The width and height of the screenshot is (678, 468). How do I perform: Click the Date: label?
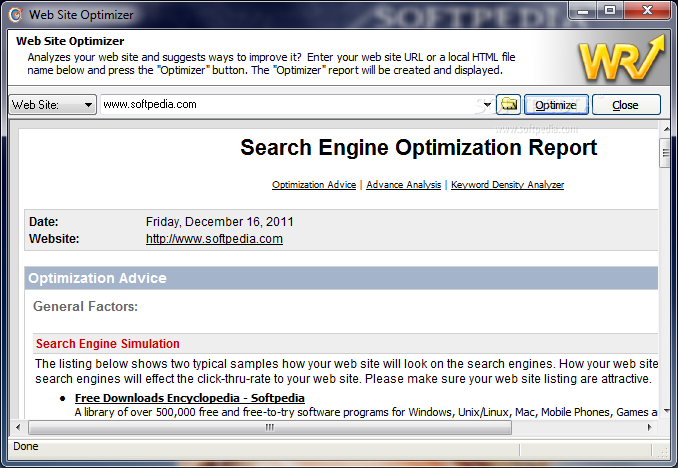44,222
